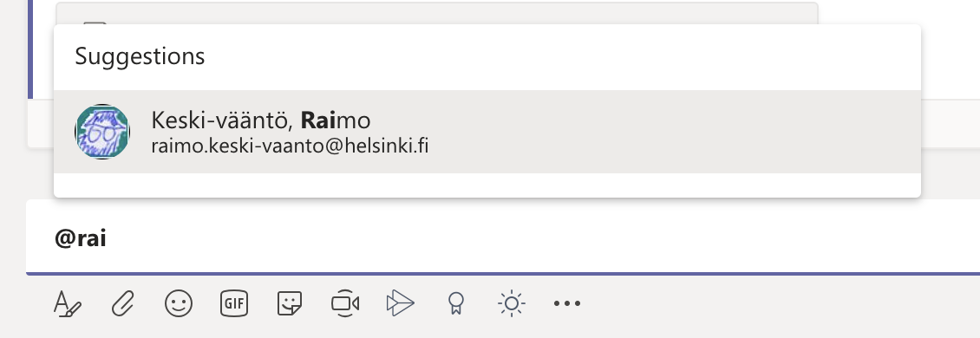Open the text Format options icon

(68, 303)
